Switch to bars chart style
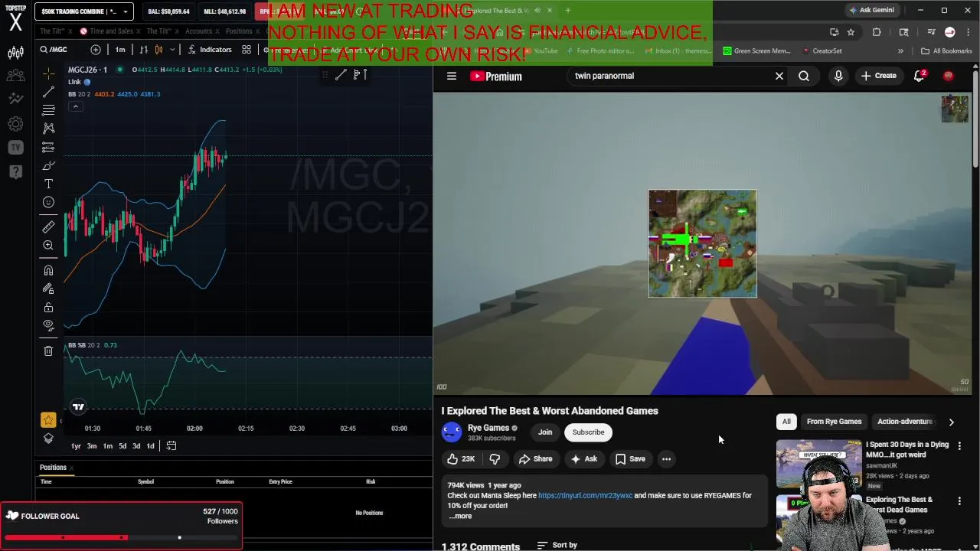 coord(144,50)
